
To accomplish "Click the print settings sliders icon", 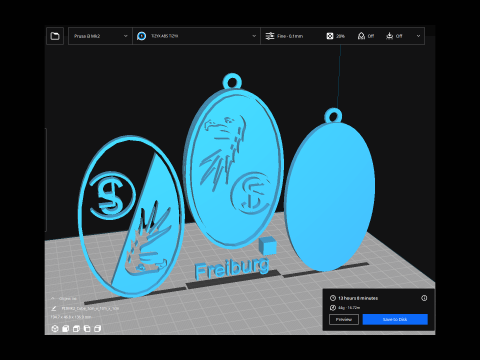I will click(270, 36).
